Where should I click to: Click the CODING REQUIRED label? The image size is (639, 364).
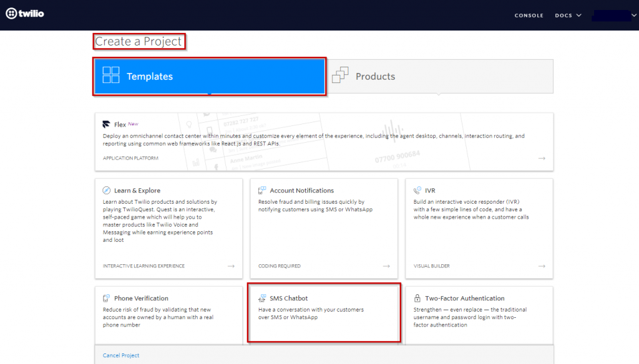[279, 266]
